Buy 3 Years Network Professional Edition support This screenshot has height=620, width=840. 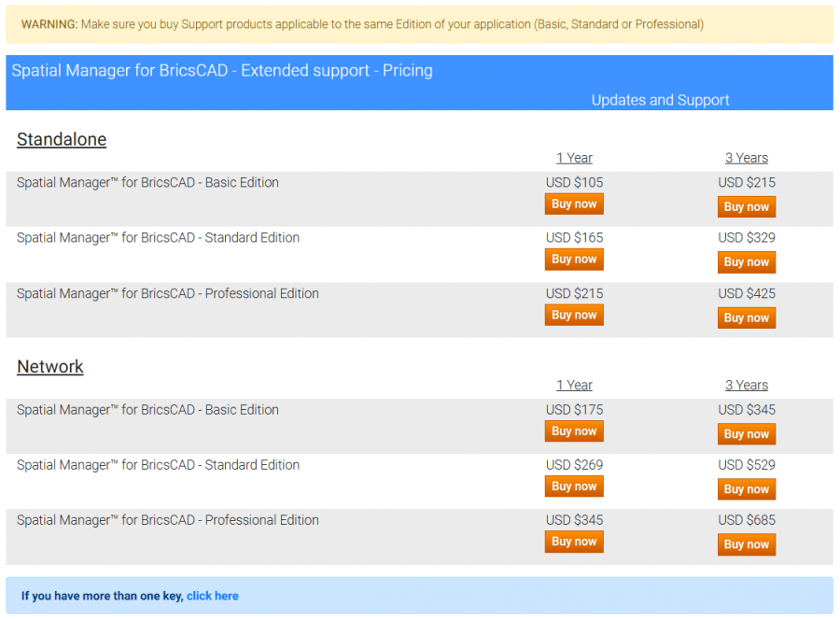[x=746, y=544]
